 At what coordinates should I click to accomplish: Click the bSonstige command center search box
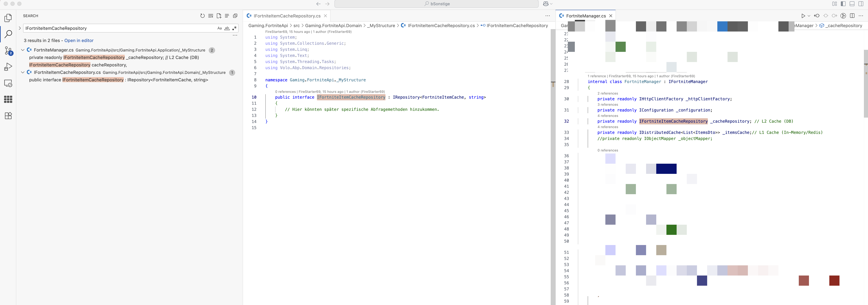436,4
